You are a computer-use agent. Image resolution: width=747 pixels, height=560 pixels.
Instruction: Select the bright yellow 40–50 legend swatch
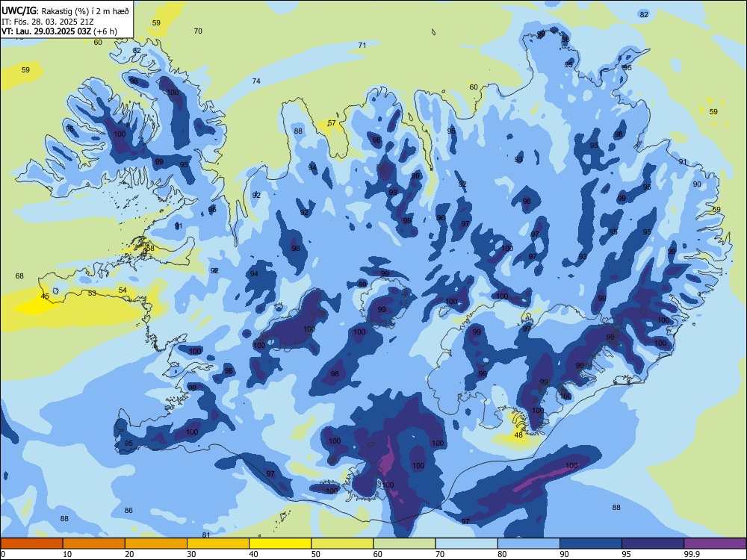pos(280,544)
